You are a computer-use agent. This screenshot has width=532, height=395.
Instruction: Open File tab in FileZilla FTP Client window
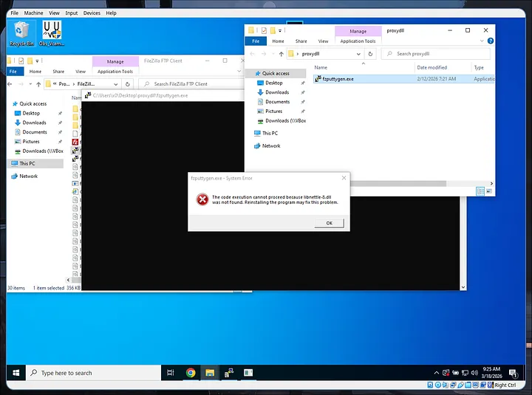coord(13,72)
